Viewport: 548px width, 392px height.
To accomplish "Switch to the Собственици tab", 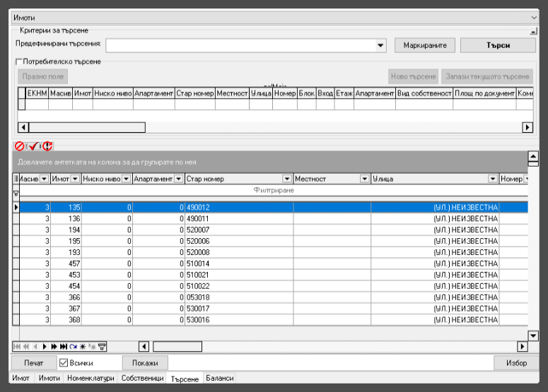I will click(141, 379).
